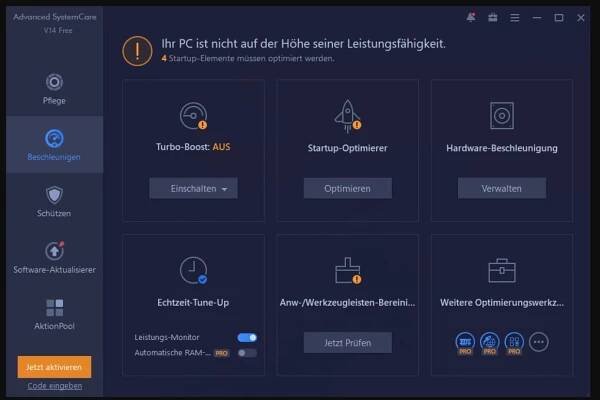Screen dimensions: 600x400
Task: Click the Anw-/Werkzeugleisten-Bereini... title
Action: [x=347, y=302]
